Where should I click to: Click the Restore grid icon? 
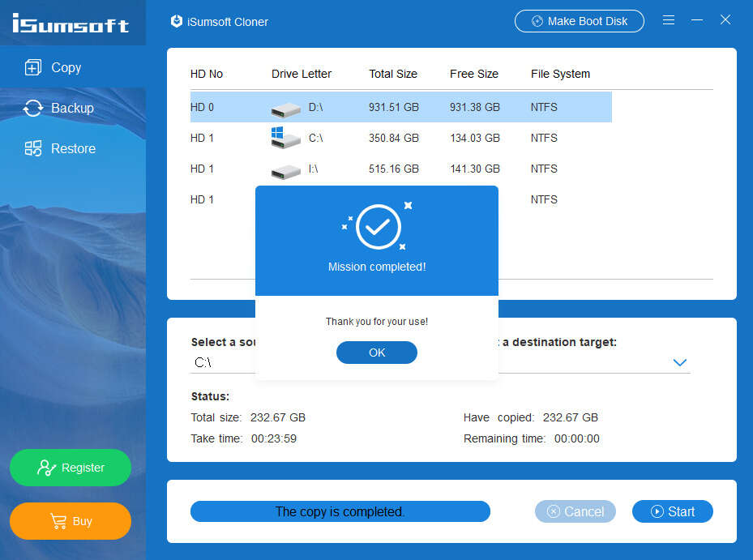coord(33,148)
